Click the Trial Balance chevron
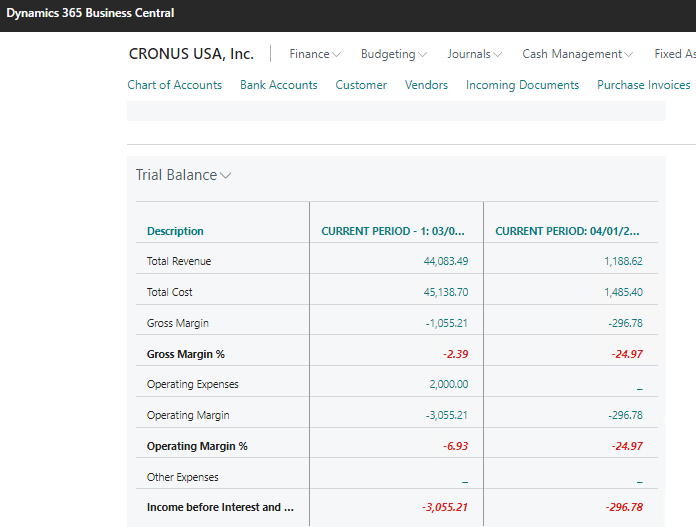 (x=226, y=175)
